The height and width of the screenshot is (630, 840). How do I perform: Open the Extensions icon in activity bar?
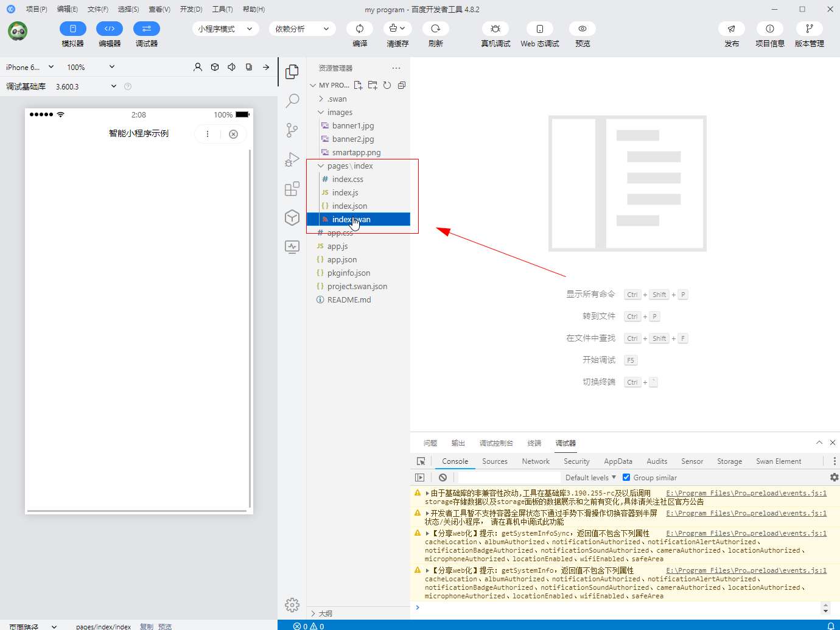(x=292, y=189)
